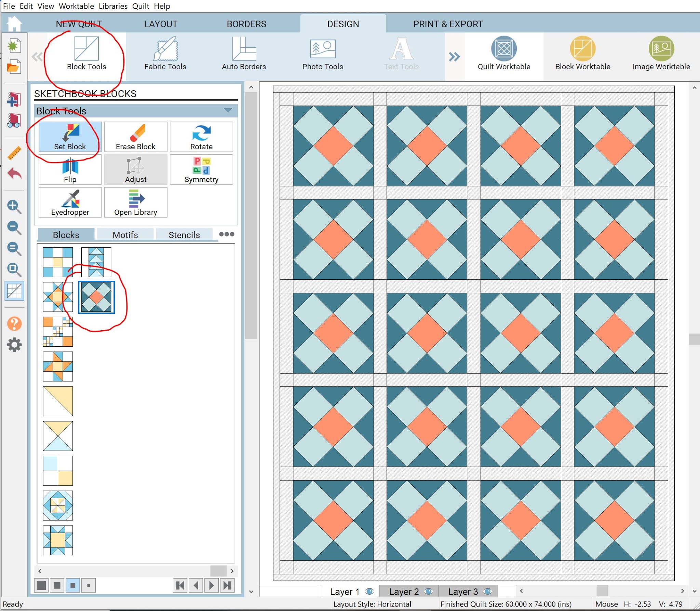Select the Symmetry tool

tap(201, 169)
